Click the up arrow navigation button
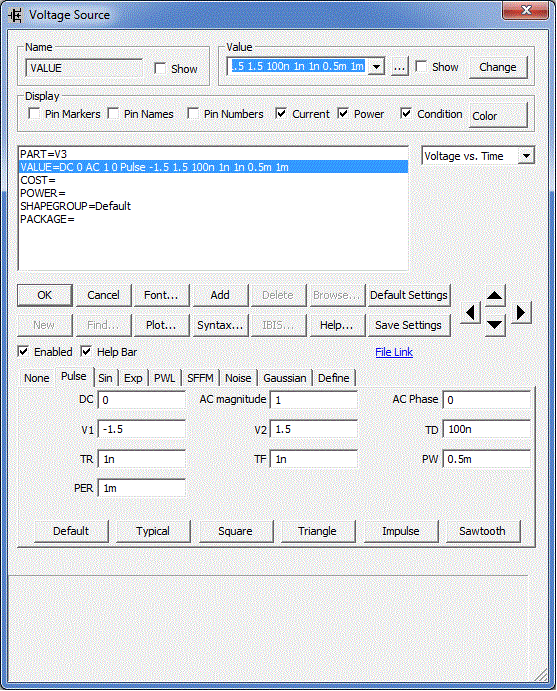Image resolution: width=557 pixels, height=691 pixels. [494, 296]
